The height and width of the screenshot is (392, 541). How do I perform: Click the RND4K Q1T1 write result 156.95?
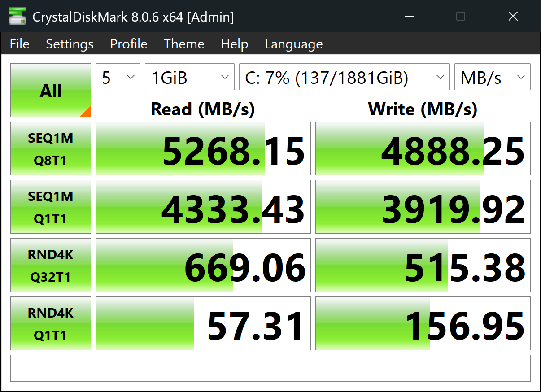coord(423,323)
